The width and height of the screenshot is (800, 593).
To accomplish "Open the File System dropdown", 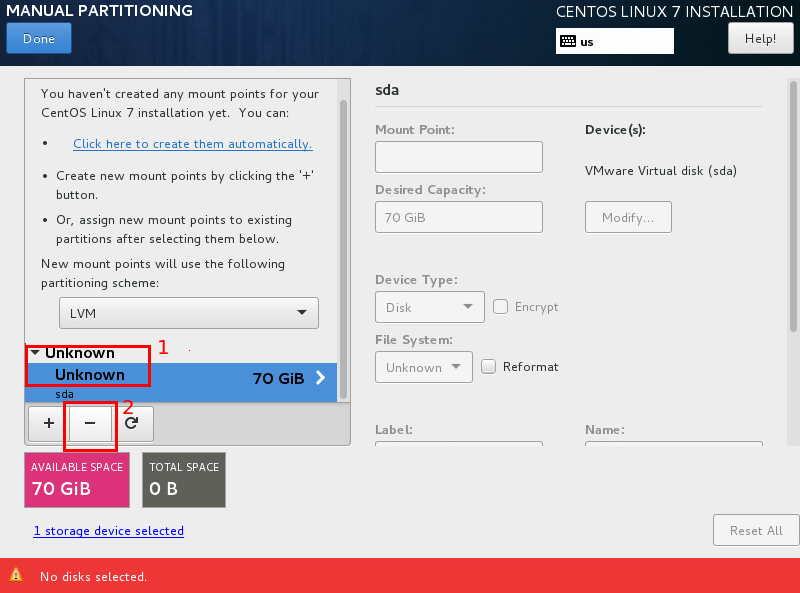I will point(423,367).
